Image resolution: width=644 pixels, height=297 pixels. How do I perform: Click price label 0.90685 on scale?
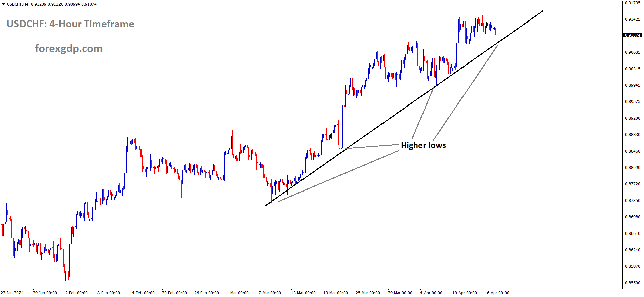click(x=632, y=52)
